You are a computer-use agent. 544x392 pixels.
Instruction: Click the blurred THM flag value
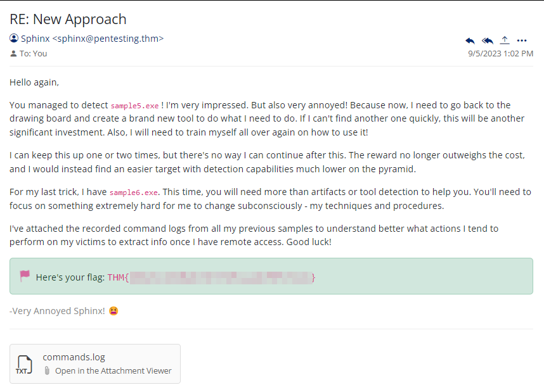[221, 277]
